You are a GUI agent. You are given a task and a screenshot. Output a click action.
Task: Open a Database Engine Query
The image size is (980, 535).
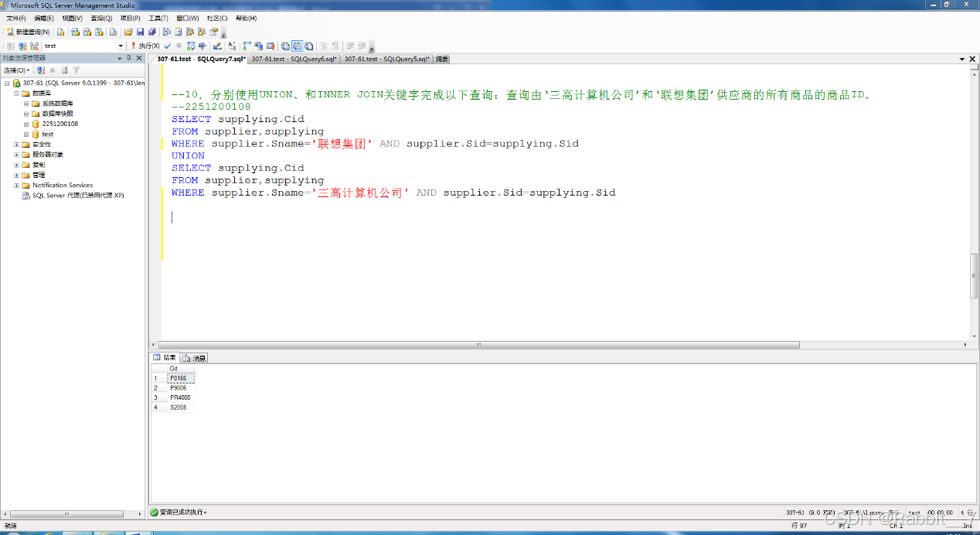pos(60,32)
